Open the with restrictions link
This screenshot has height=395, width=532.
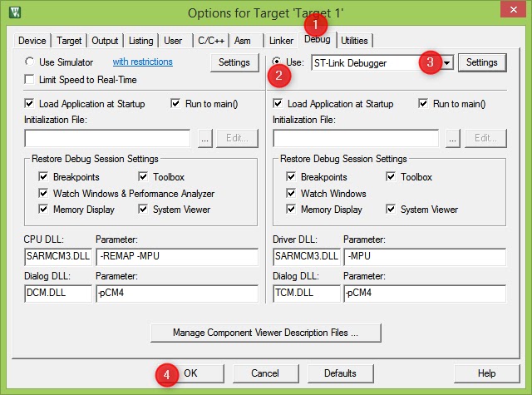tap(142, 62)
